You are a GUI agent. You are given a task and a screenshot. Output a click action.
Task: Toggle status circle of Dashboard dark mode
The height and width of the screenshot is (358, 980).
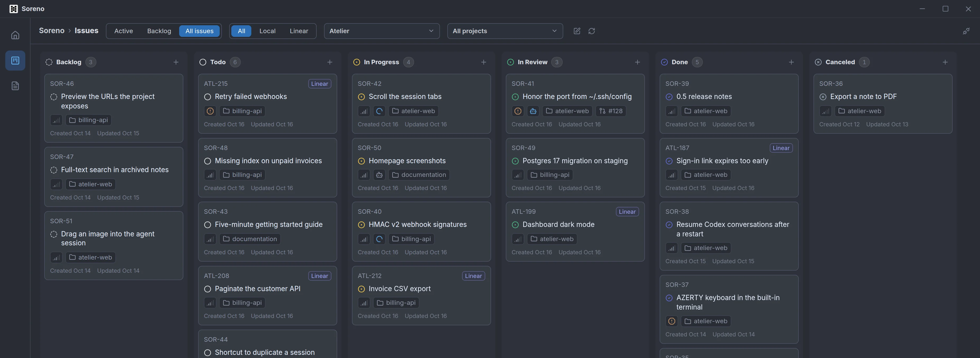[515, 225]
